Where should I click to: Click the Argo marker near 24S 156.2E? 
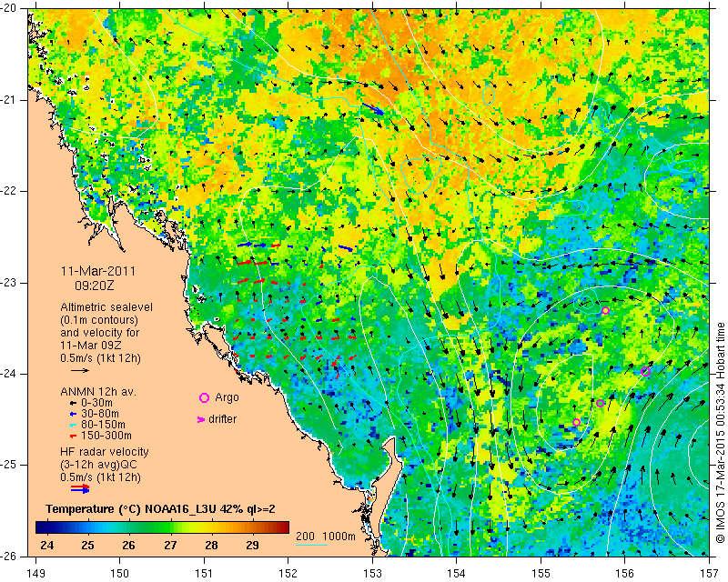645,371
